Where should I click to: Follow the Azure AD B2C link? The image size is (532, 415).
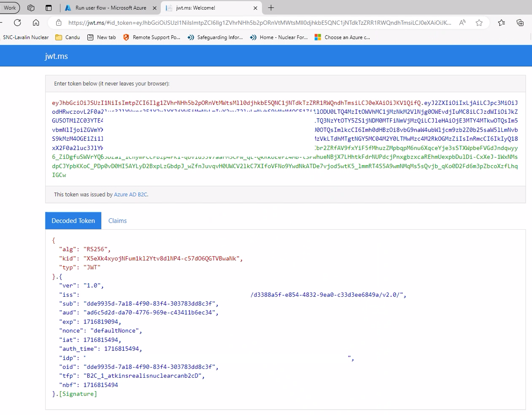coord(130,194)
